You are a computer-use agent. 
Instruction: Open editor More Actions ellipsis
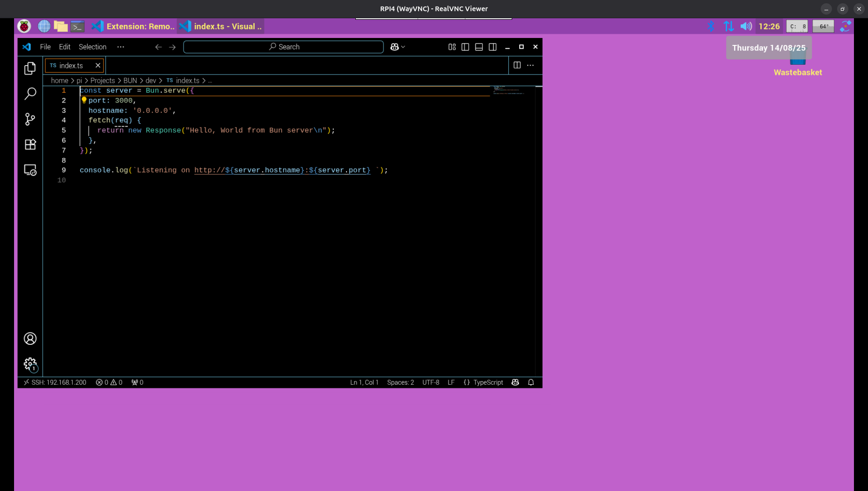pos(530,65)
